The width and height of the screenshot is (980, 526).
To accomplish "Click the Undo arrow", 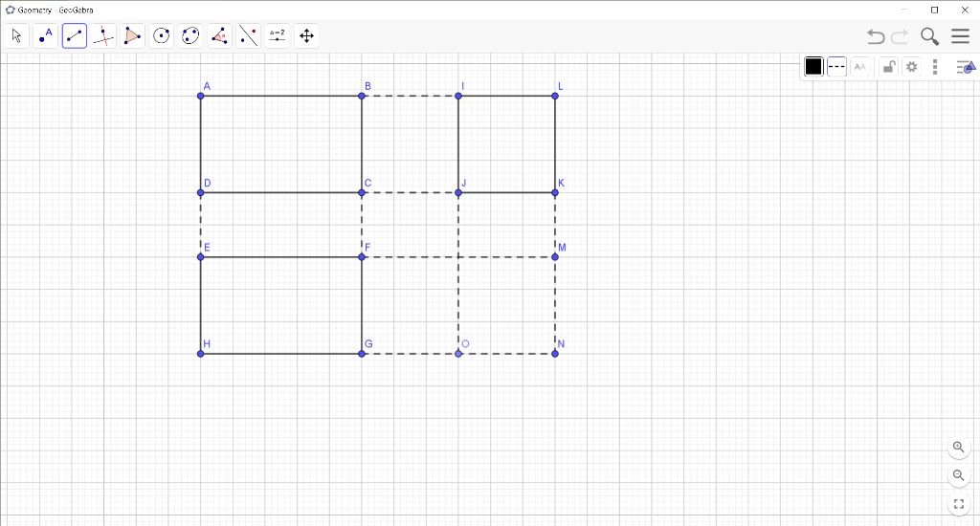I will [x=876, y=36].
